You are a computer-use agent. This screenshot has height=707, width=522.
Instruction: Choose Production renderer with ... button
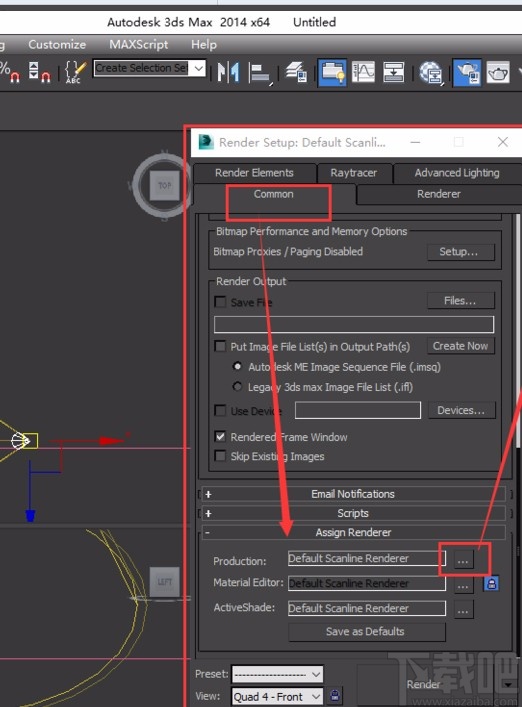click(x=463, y=561)
